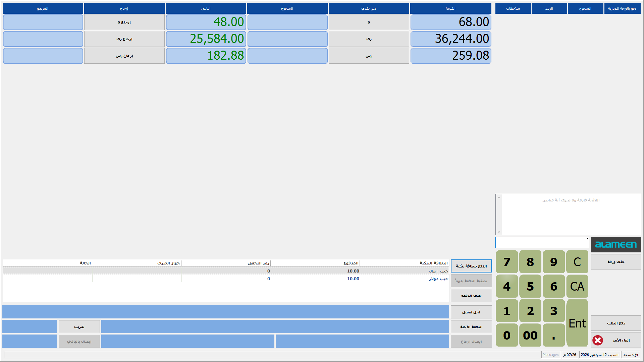Tap the CA clear-all keypad key
The width and height of the screenshot is (644, 362).
[x=577, y=286]
